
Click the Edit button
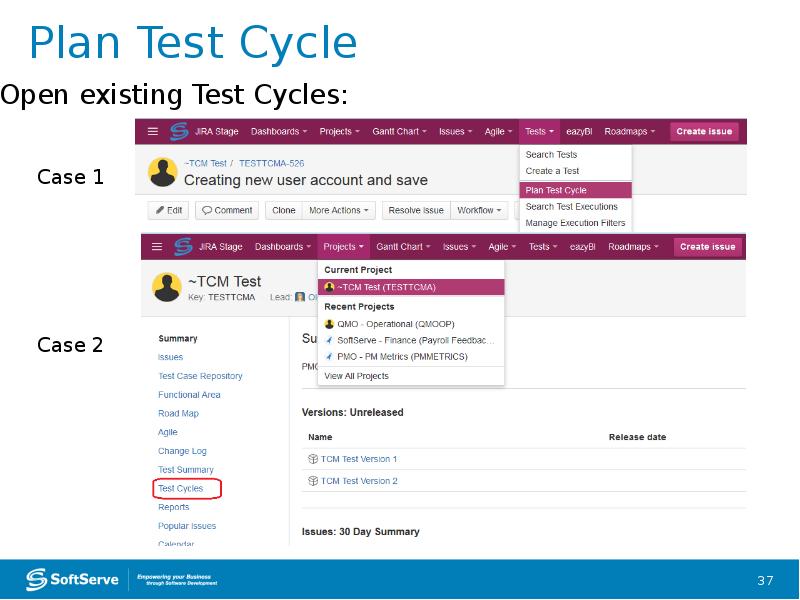(169, 210)
